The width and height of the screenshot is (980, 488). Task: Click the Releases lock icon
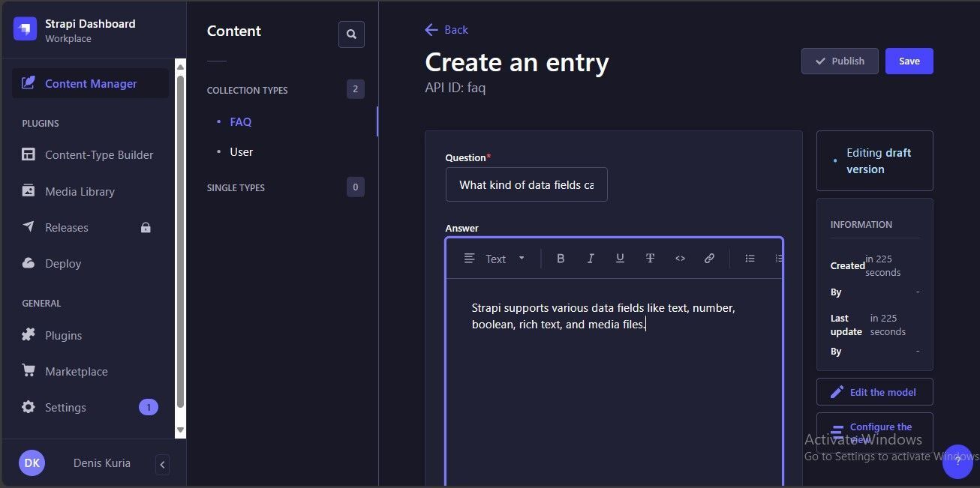[146, 227]
